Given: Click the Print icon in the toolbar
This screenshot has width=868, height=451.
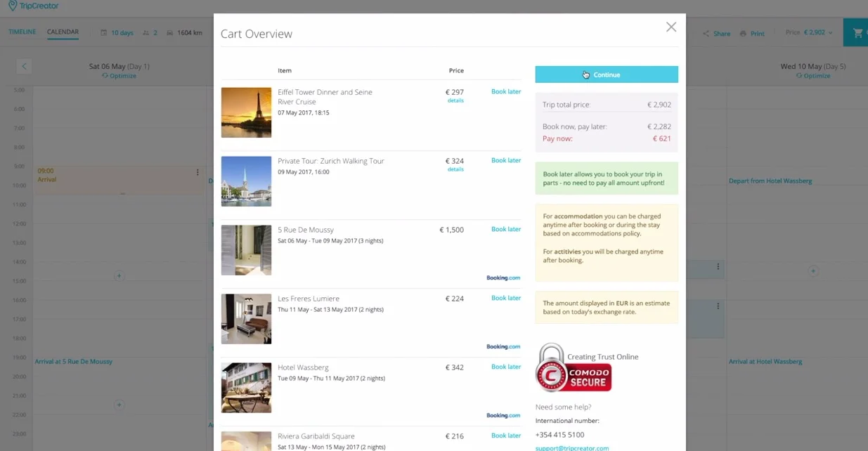Looking at the screenshot, I should 744,34.
